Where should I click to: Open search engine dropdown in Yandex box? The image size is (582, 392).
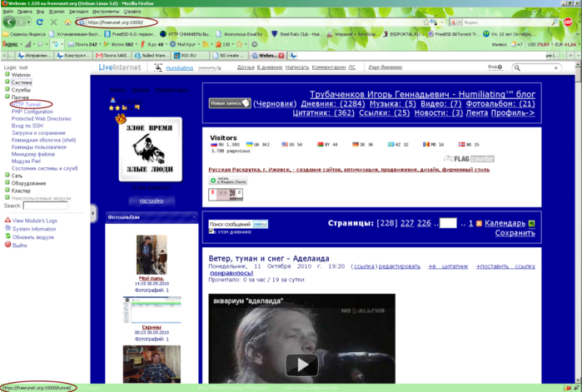[x=459, y=22]
